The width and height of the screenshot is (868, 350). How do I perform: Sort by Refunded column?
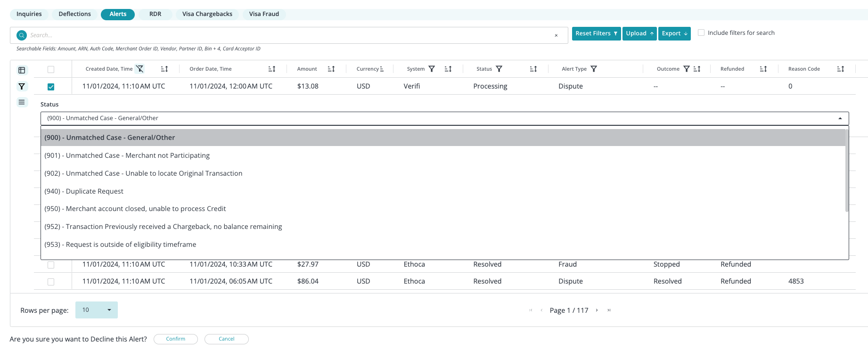click(763, 69)
